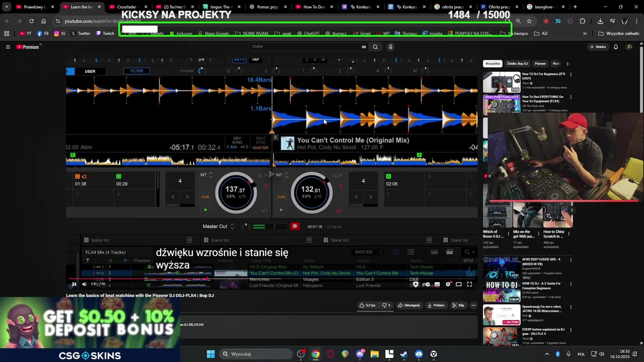Open How To DJ For Beginners video

(x=543, y=76)
